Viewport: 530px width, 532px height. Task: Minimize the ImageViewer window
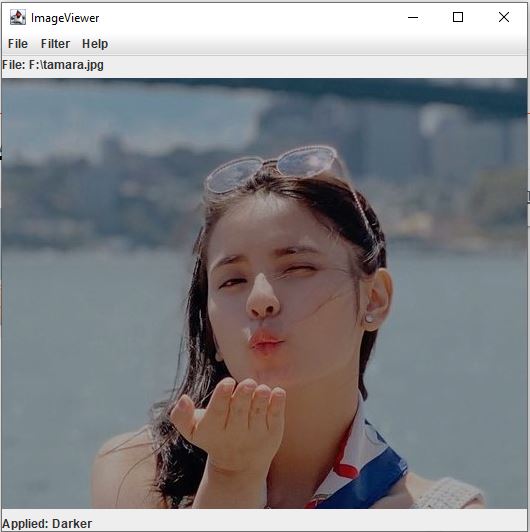coord(413,17)
